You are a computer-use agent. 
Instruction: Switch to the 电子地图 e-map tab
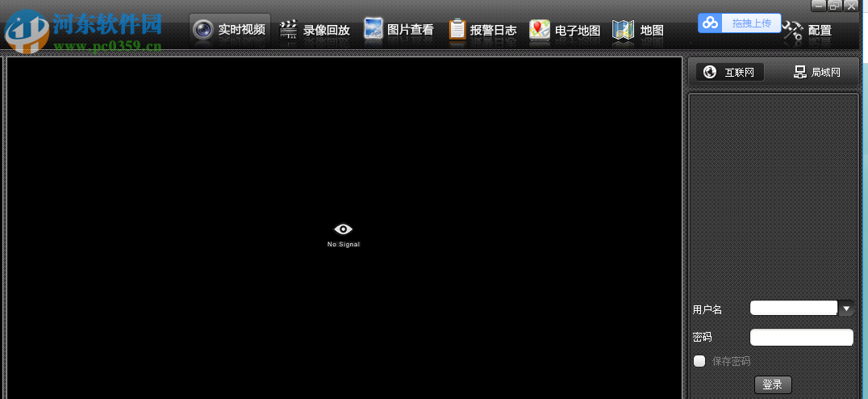coord(564,29)
